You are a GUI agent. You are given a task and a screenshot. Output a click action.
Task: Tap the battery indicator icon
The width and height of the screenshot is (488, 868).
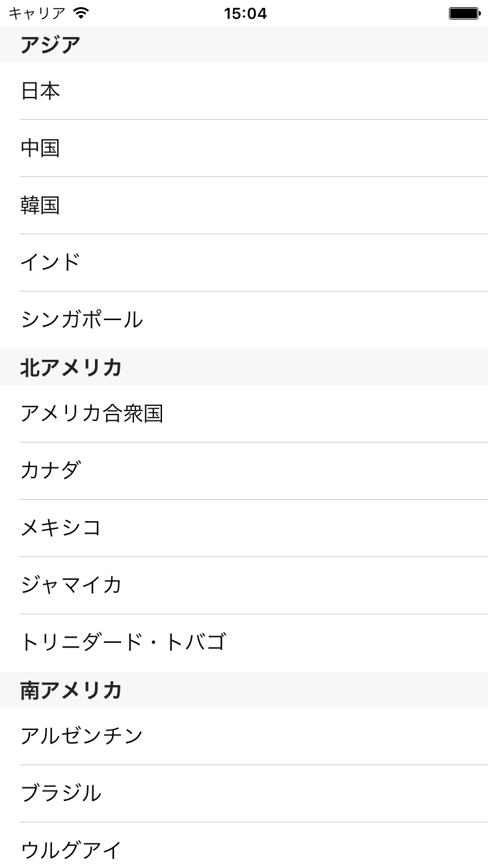click(x=465, y=13)
